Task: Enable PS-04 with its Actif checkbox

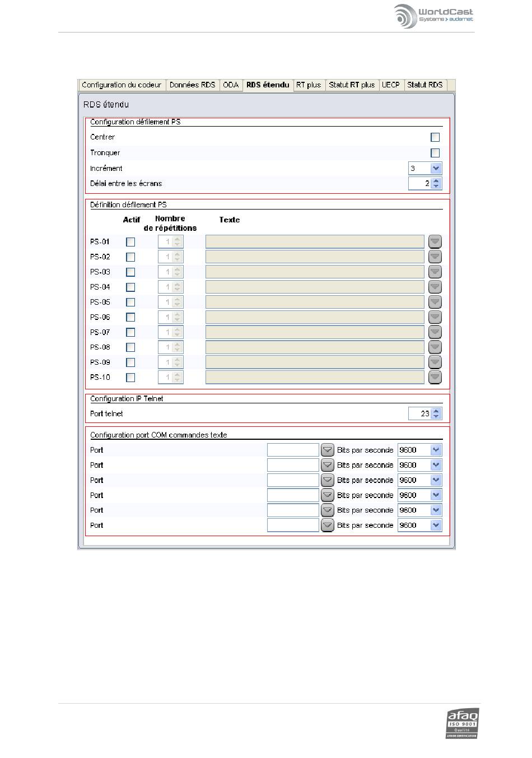Action: coord(130,287)
